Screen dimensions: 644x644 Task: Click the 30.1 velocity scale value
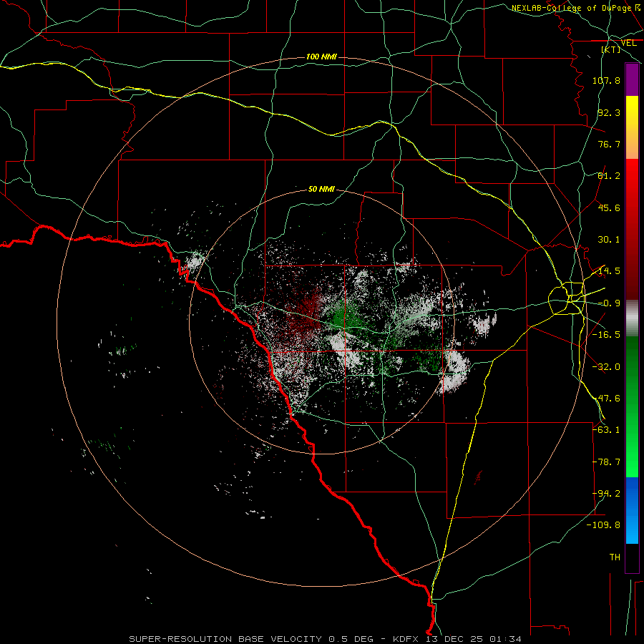pyautogui.click(x=609, y=240)
